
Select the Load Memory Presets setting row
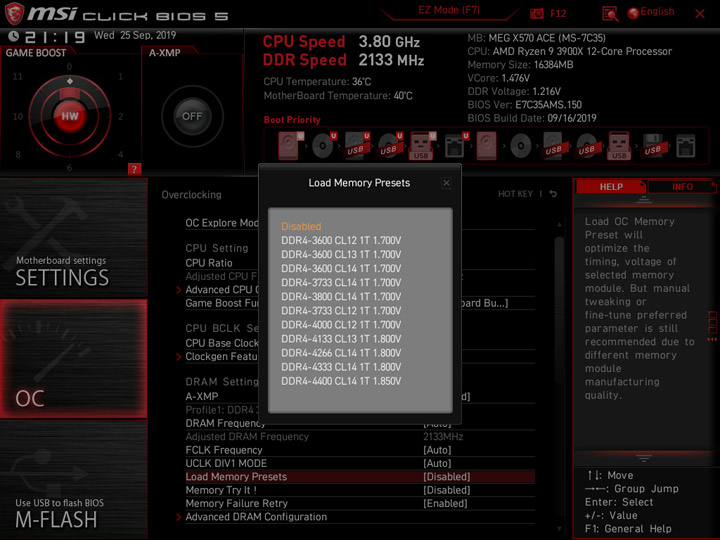(x=360, y=477)
